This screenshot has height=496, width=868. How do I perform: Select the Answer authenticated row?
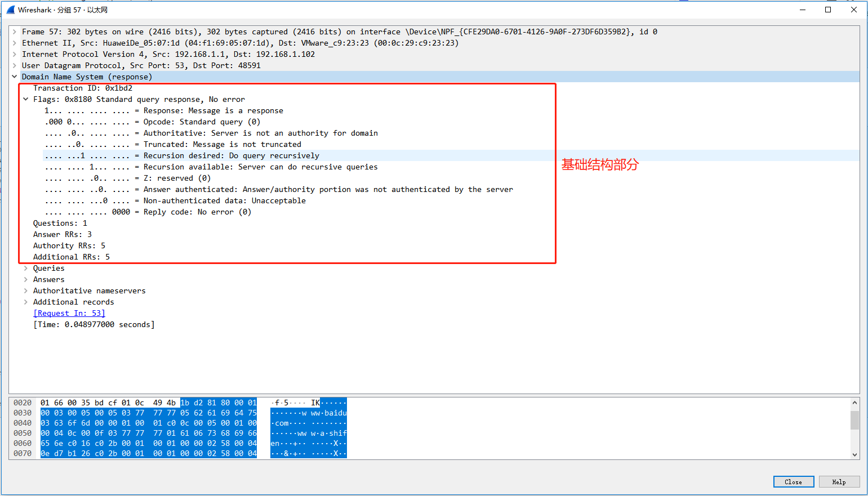pyautogui.click(x=279, y=190)
